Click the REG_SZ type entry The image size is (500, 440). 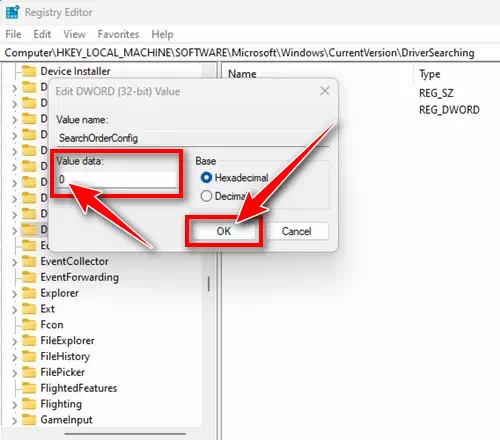436,93
